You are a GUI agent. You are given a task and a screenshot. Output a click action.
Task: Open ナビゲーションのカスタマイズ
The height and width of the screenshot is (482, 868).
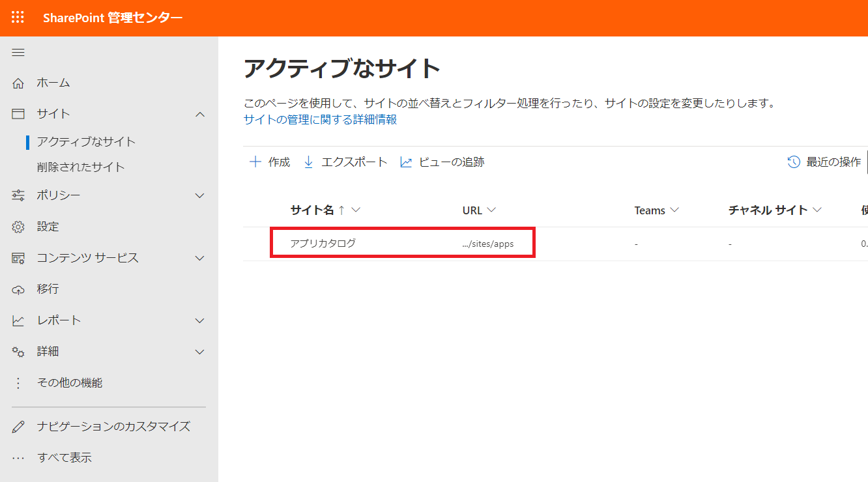pyautogui.click(x=113, y=427)
